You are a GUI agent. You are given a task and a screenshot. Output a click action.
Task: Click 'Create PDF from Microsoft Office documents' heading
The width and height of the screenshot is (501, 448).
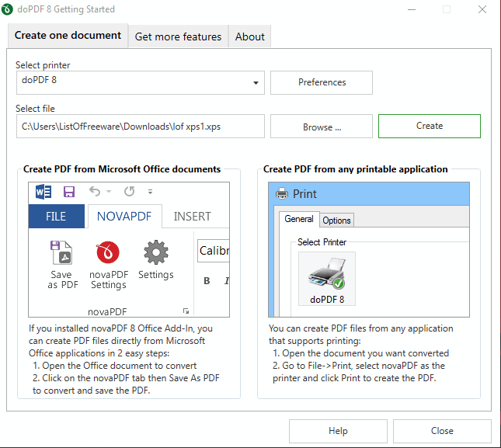point(122,169)
